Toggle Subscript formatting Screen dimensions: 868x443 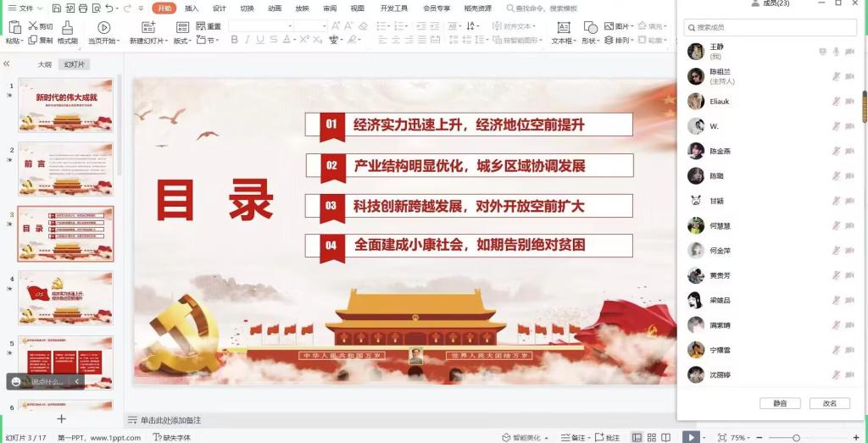click(x=317, y=39)
